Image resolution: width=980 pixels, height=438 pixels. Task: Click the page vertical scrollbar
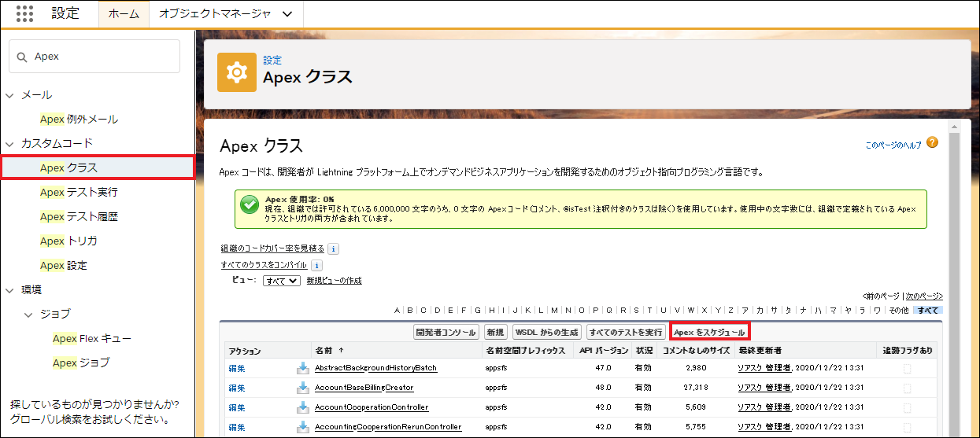(955, 275)
